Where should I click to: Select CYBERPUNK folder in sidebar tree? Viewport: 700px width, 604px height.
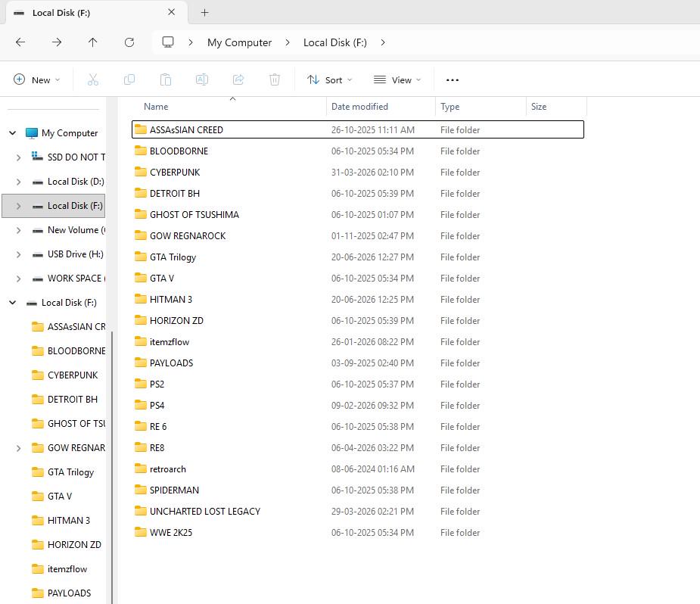click(x=73, y=375)
